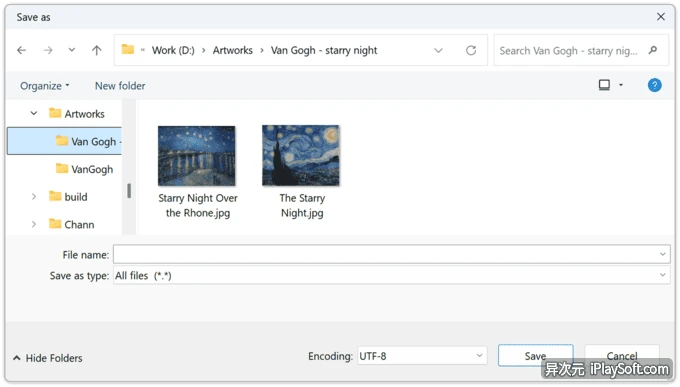Open File name dropdown arrow
This screenshot has height=387, width=680.
(x=663, y=254)
